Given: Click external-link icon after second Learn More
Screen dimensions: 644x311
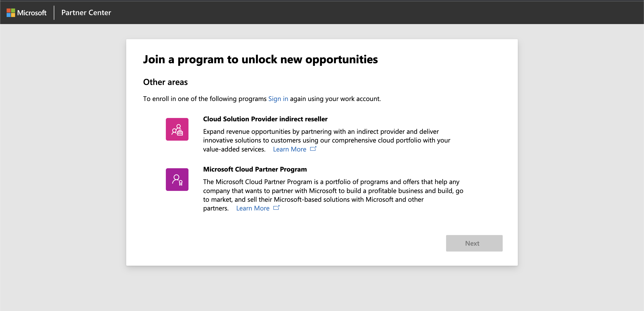Looking at the screenshot, I should pos(276,208).
